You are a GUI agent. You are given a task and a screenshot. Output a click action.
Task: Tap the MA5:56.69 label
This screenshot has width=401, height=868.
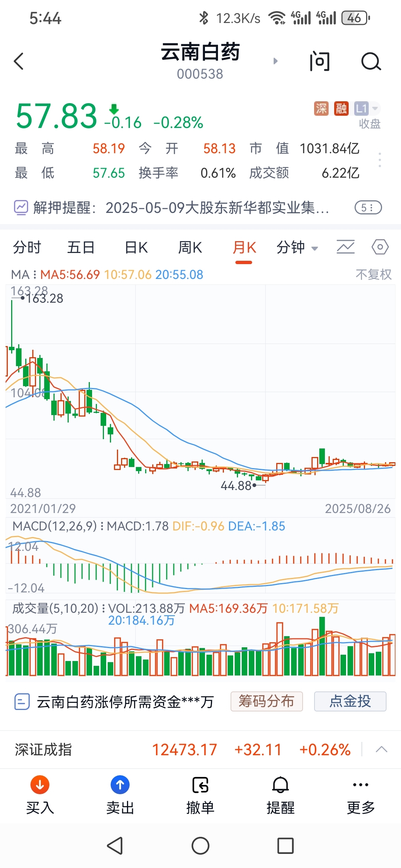[70, 274]
